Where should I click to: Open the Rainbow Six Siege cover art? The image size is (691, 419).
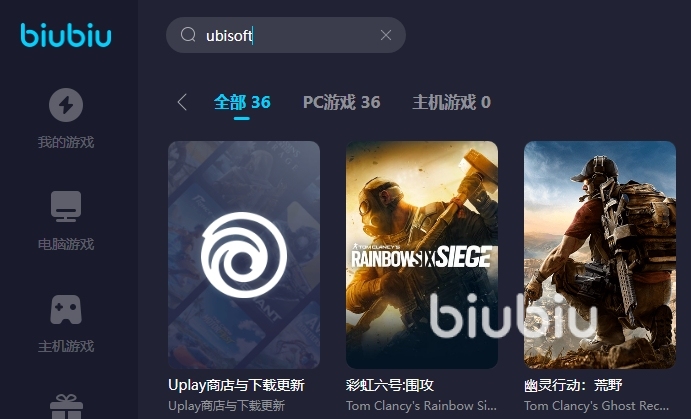[422, 255]
